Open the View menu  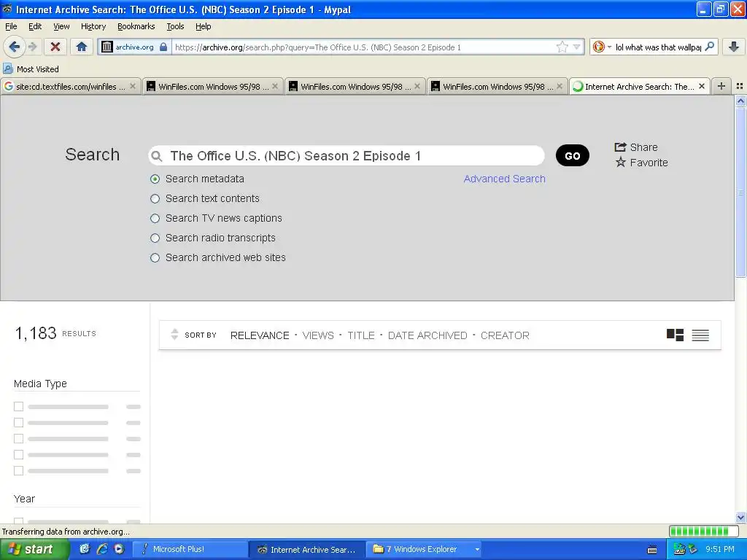click(61, 26)
